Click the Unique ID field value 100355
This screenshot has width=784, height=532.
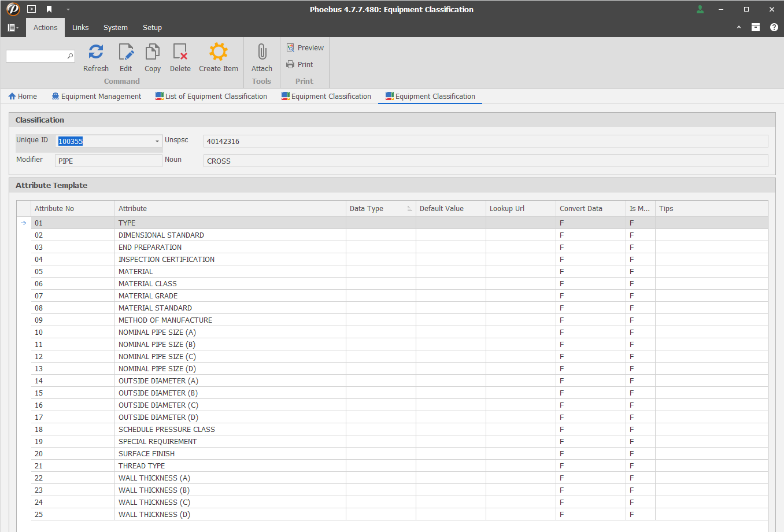(x=71, y=142)
